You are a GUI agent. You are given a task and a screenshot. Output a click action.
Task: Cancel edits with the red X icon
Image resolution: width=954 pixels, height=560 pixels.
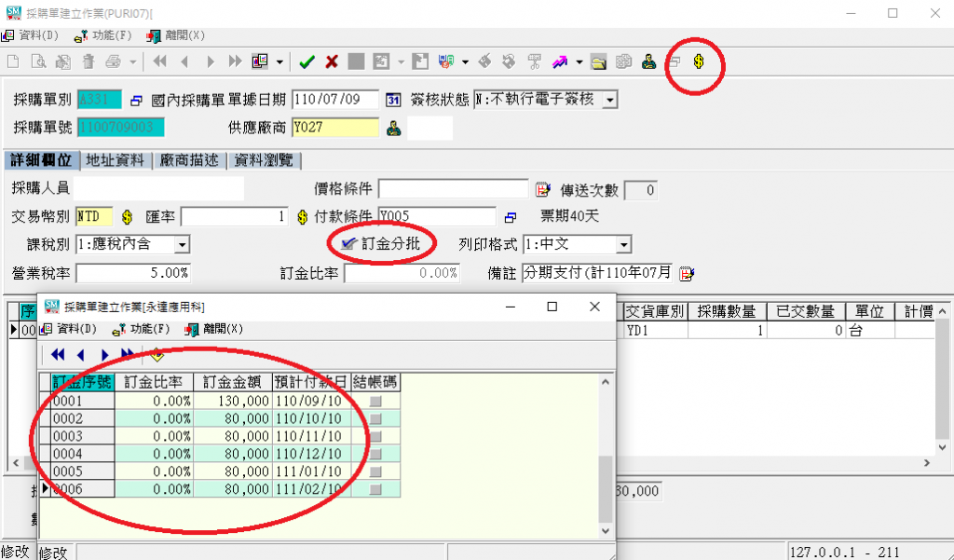(x=332, y=61)
